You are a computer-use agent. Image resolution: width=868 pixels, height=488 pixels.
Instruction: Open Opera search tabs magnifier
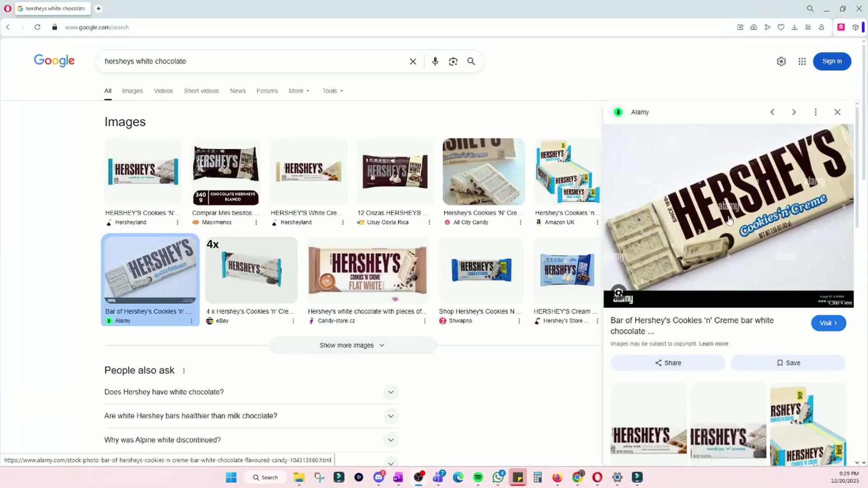[810, 9]
